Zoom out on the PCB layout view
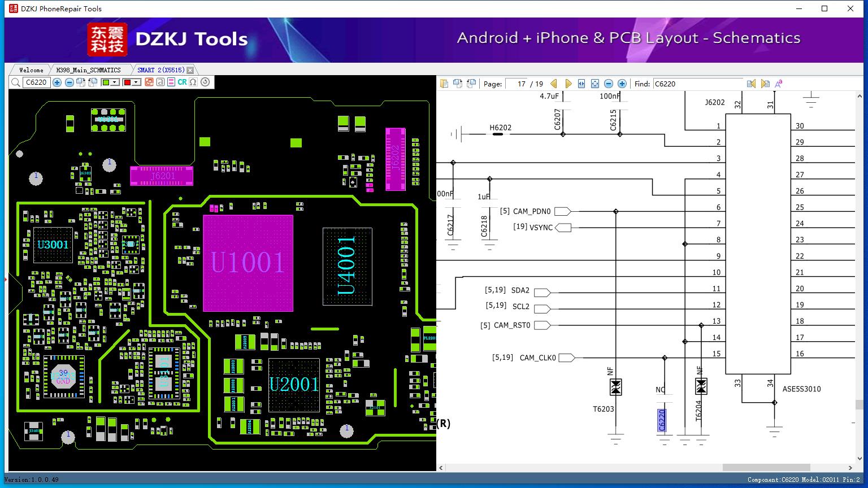Viewport: 868px width, 488px height. point(69,82)
